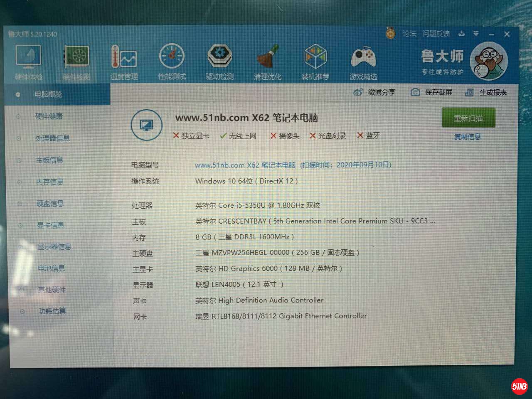Screen dimensions: 532x399
Task: Select 电脑概览 in sidebar
Action: 58,94
